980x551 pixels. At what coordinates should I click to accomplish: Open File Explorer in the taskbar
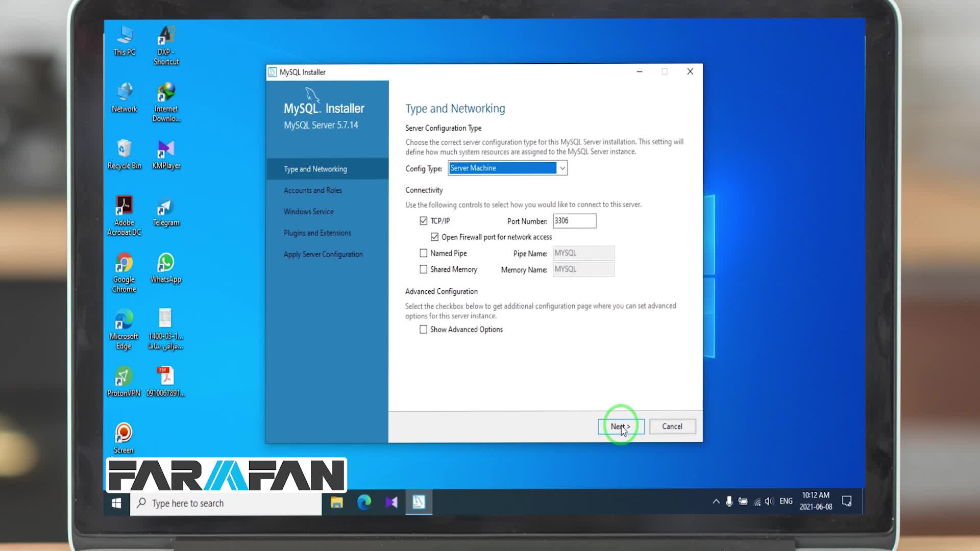click(x=337, y=503)
